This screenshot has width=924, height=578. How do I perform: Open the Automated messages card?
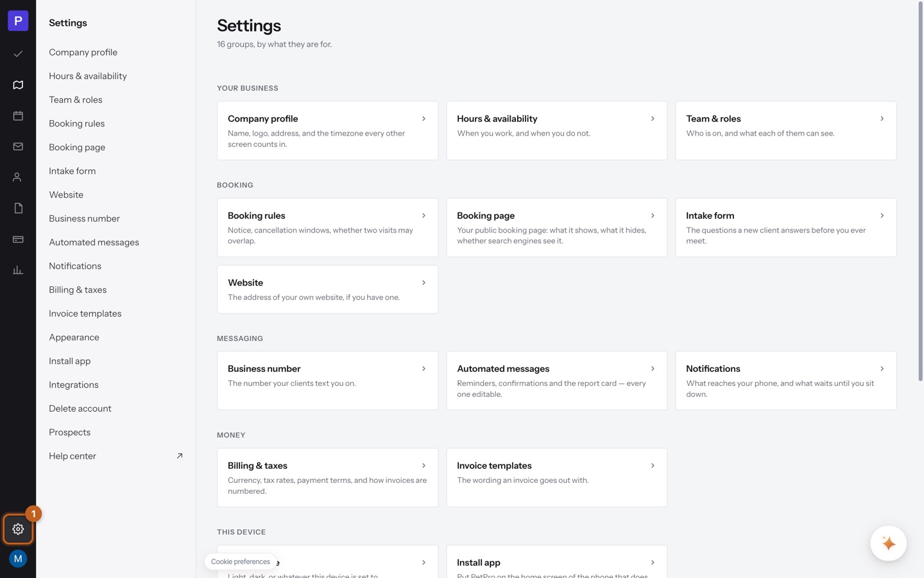(556, 380)
